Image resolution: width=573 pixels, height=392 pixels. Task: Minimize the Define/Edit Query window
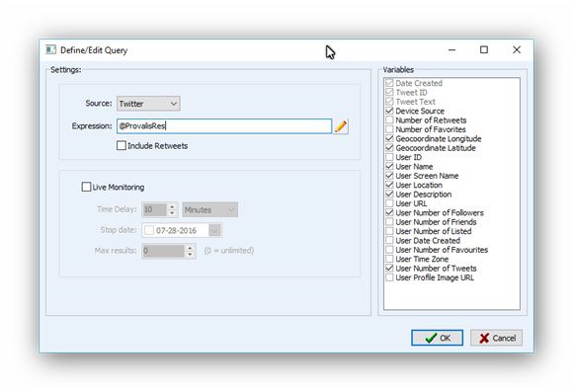(x=452, y=49)
